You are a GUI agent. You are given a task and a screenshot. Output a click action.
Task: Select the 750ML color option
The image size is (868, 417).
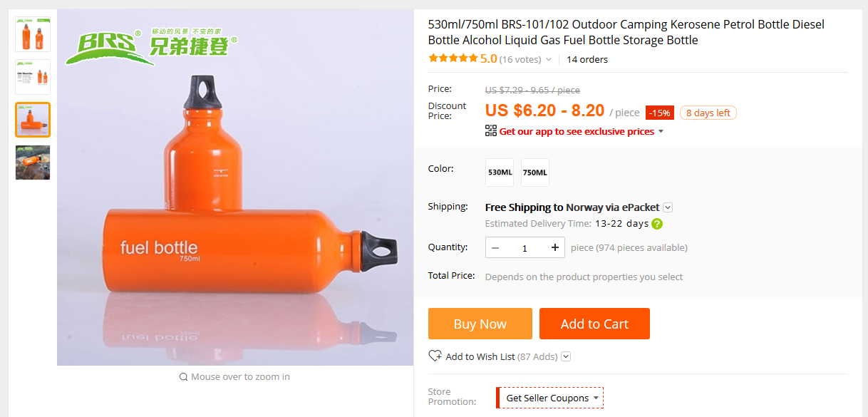tap(534, 172)
